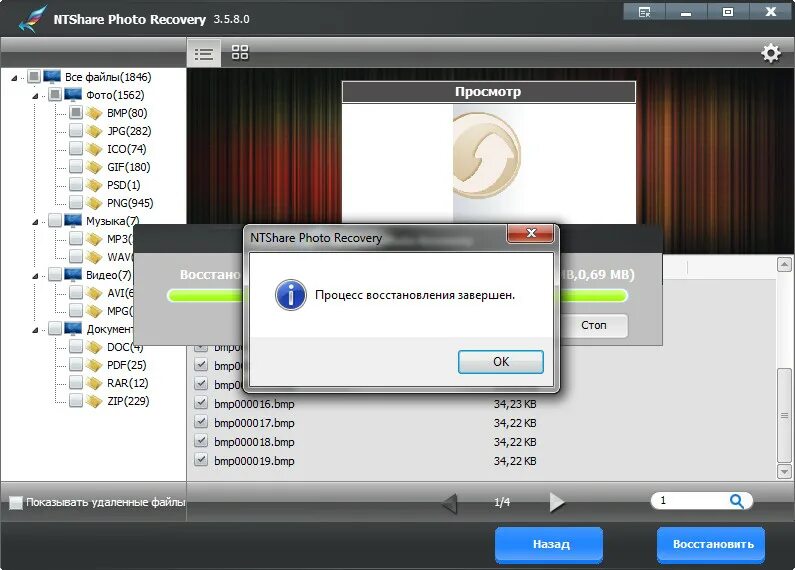The image size is (795, 570).
Task: Click the register icon in title bar
Action: [644, 12]
